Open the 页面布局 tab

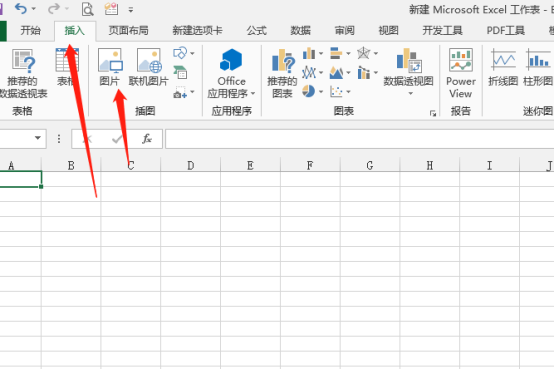click(x=129, y=31)
